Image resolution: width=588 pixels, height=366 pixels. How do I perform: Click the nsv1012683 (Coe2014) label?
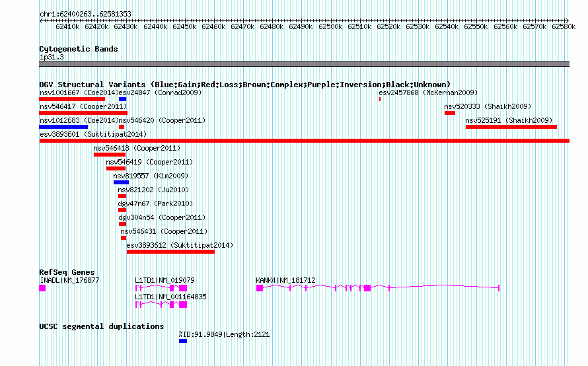79,120
